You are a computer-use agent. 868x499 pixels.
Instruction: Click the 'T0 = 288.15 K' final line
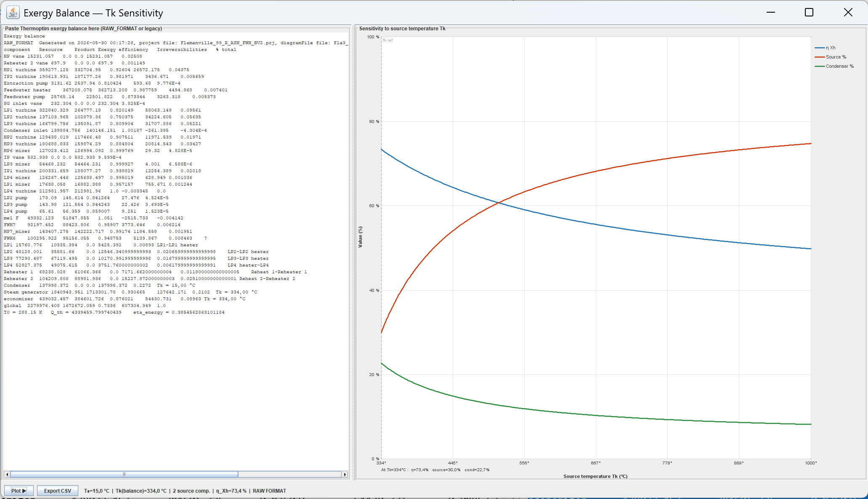click(x=114, y=312)
